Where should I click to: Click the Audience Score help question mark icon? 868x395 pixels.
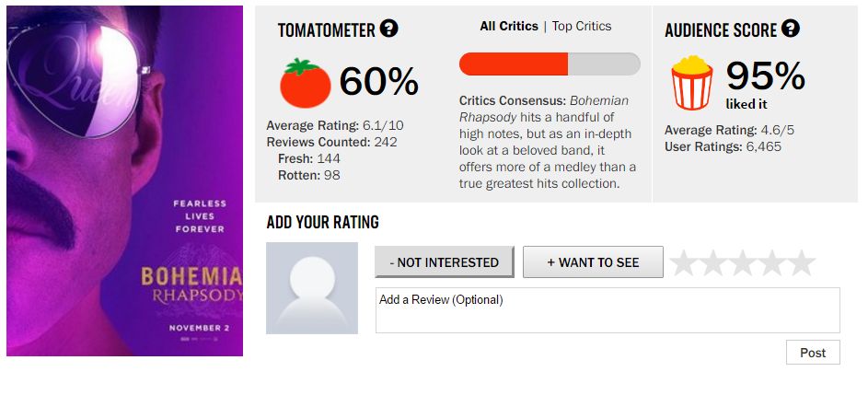tap(790, 29)
